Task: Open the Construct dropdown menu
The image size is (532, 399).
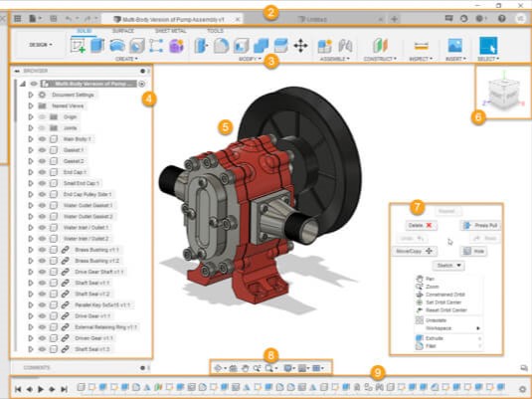Action: [380, 59]
